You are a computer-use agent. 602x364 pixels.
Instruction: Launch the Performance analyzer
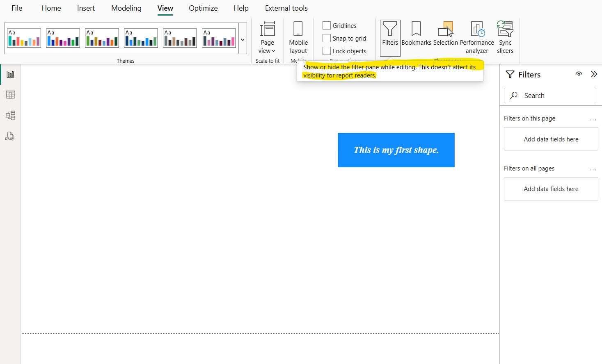point(476,37)
